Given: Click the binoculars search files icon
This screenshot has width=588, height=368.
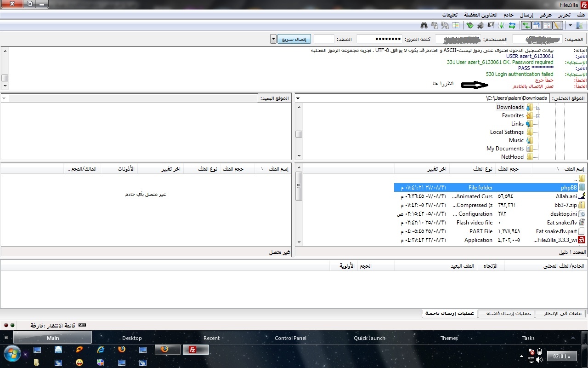Looking at the screenshot, I should coord(424,26).
